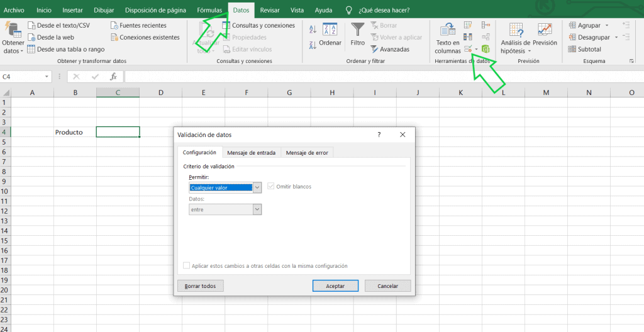The image size is (644, 332).
Task: Click the formula bar input field
Action: tap(384, 77)
